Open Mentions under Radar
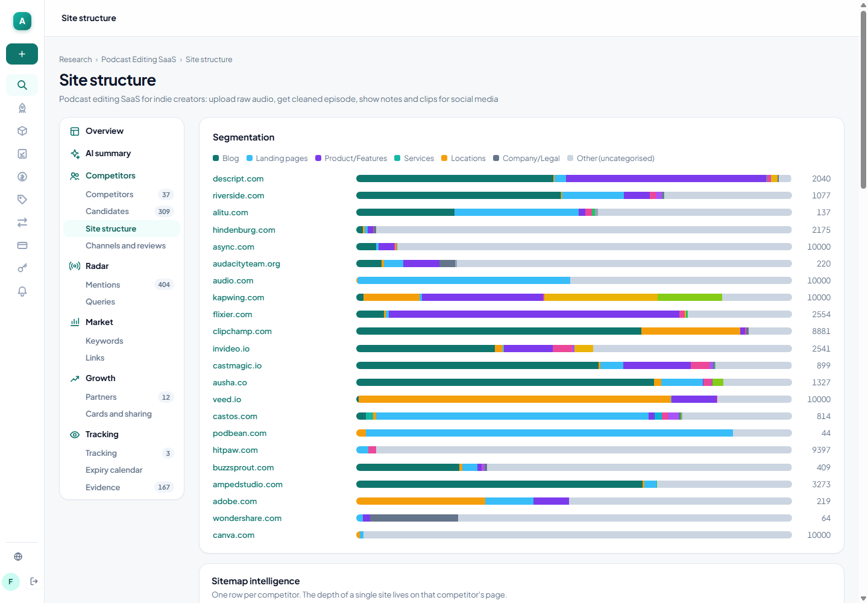Viewport: 868px width, 603px height. click(x=122, y=285)
